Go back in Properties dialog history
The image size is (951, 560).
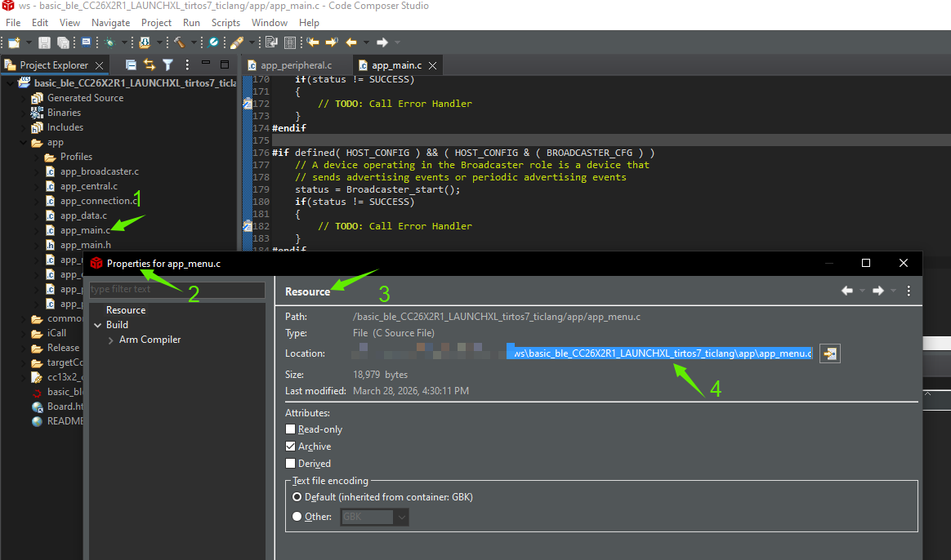pyautogui.click(x=847, y=291)
